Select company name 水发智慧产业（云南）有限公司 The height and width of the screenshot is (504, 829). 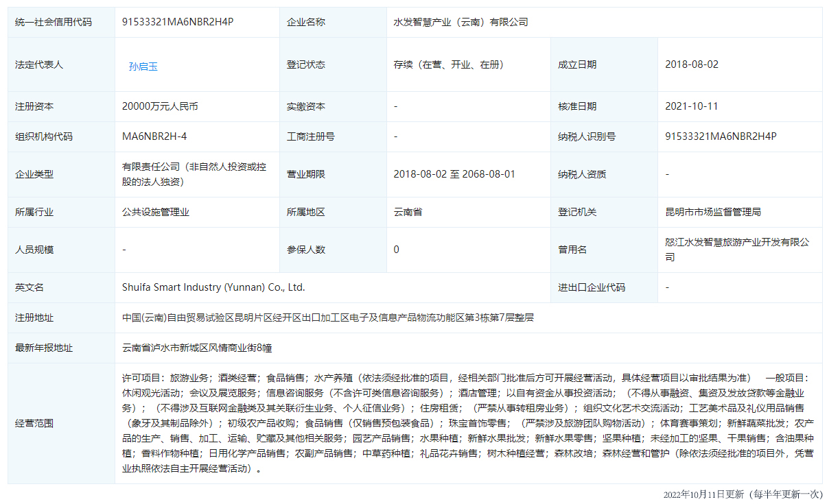pyautogui.click(x=460, y=22)
